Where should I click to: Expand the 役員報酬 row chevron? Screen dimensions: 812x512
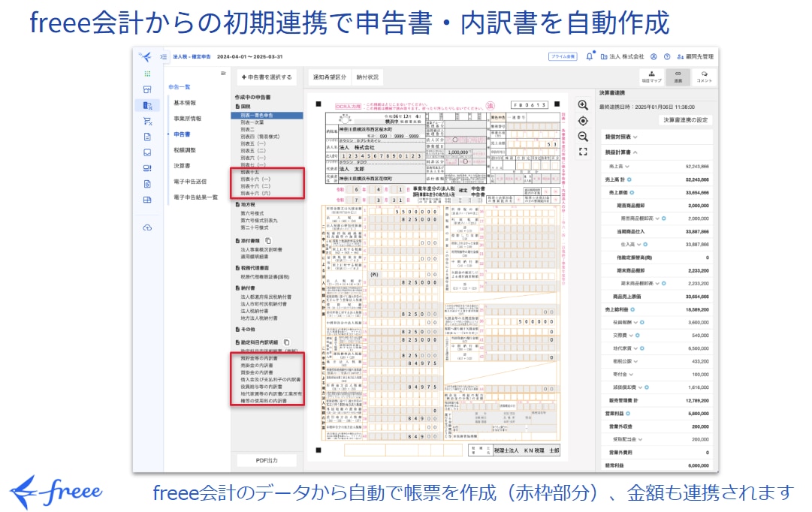[x=635, y=323]
